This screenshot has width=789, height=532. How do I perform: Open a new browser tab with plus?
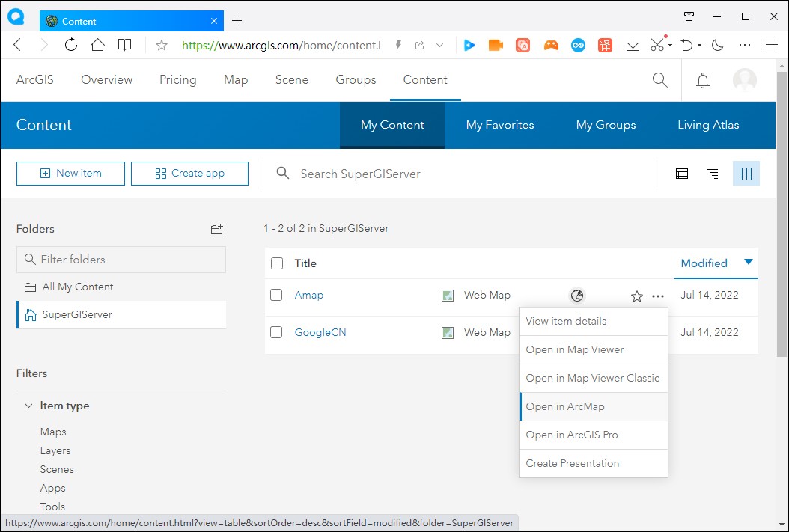(x=237, y=21)
